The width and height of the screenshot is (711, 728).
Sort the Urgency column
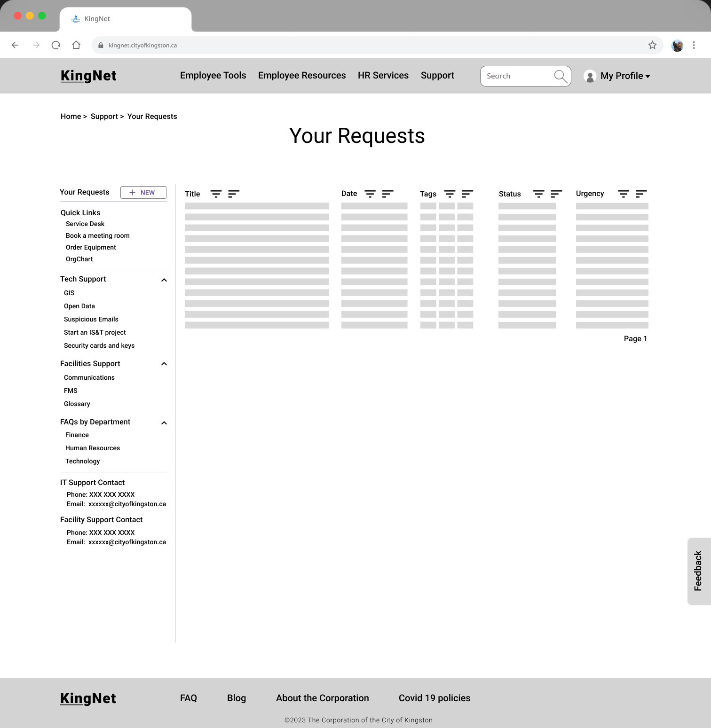point(641,194)
